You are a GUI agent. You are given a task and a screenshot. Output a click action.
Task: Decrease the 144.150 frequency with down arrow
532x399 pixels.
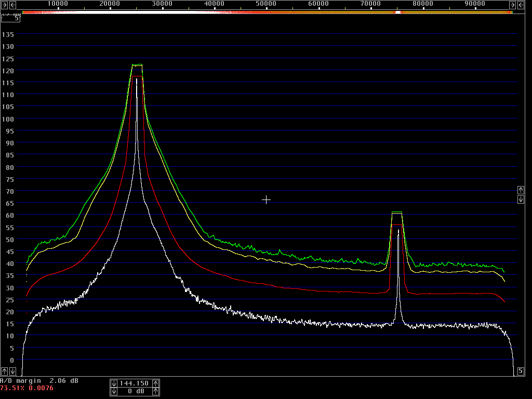pos(114,383)
